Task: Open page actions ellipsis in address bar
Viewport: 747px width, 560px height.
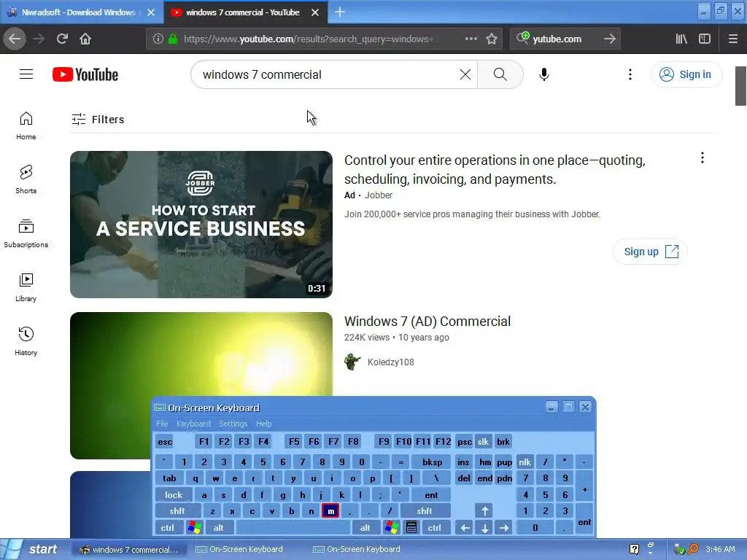Action: click(x=471, y=39)
